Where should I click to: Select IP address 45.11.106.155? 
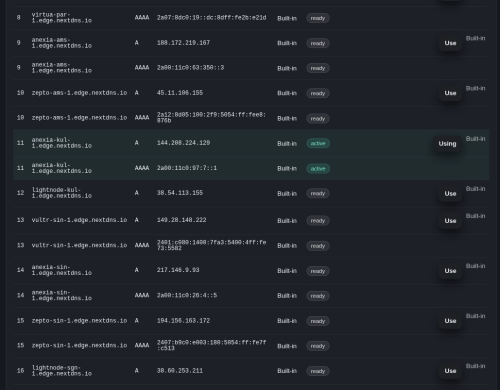pos(180,93)
